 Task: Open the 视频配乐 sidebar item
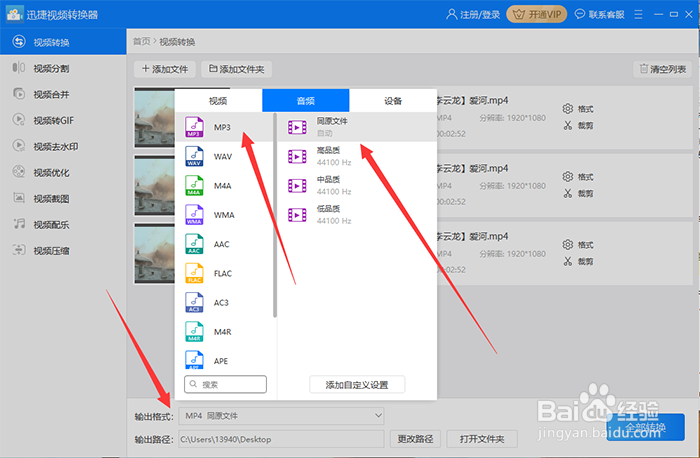tap(63, 224)
